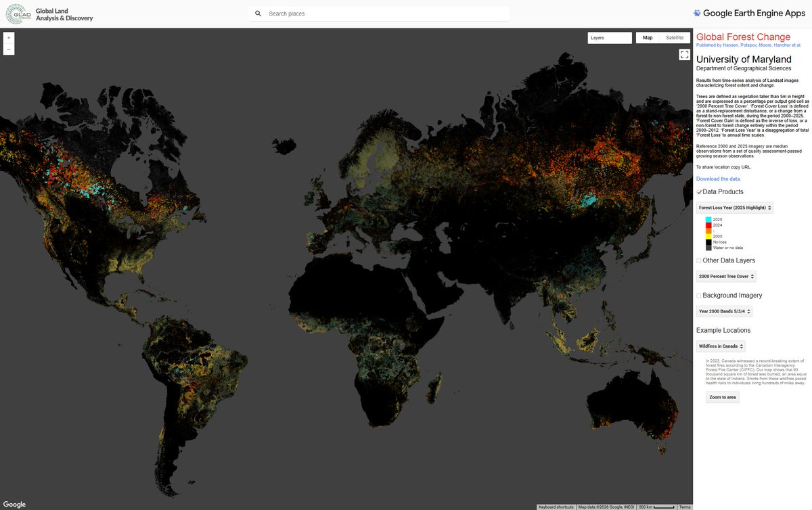Viewport: 812px width, 510px height.
Task: Switch to Satellite view
Action: 674,37
